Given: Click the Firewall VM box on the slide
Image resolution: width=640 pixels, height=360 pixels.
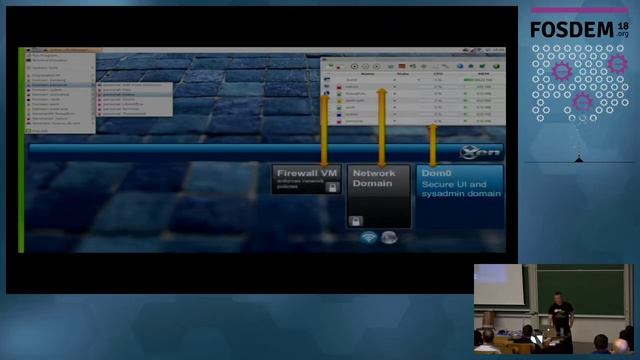Looking at the screenshot, I should click(307, 179).
